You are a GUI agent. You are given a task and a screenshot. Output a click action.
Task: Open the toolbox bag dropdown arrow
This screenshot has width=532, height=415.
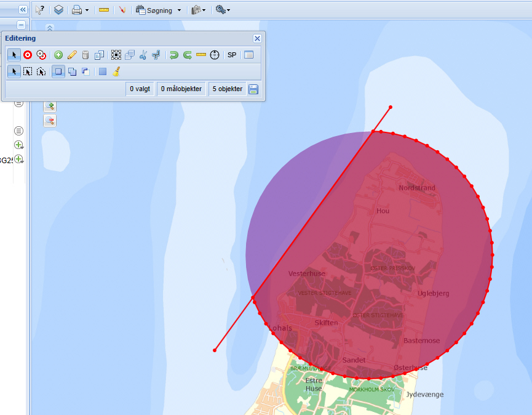(204, 10)
